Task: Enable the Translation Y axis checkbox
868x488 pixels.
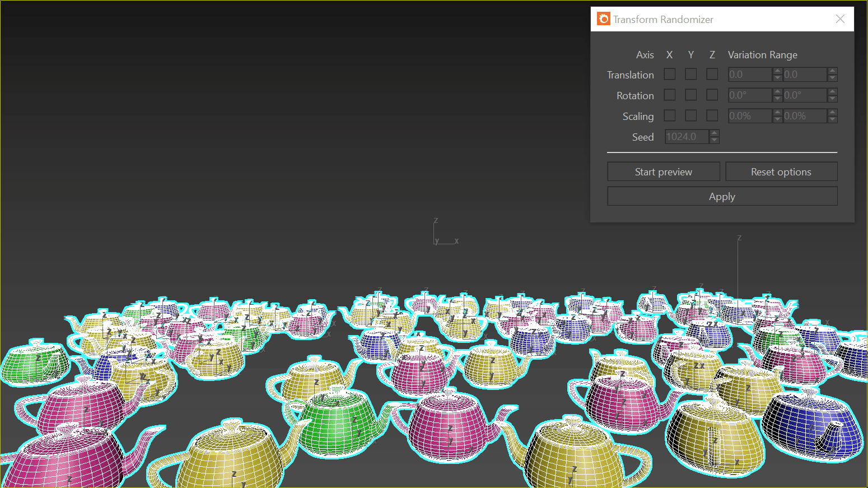Action: tap(691, 74)
